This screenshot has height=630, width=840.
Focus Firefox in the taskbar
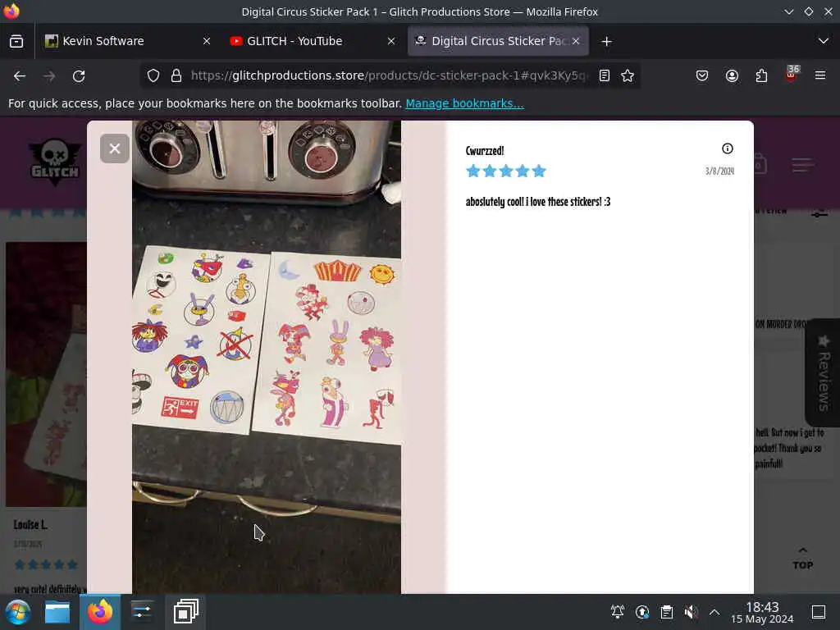(100, 612)
